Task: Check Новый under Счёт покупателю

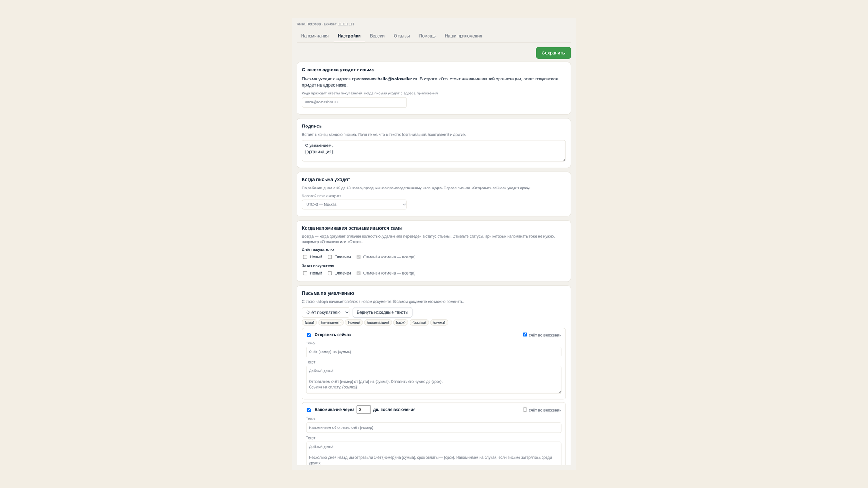Action: pyautogui.click(x=305, y=257)
